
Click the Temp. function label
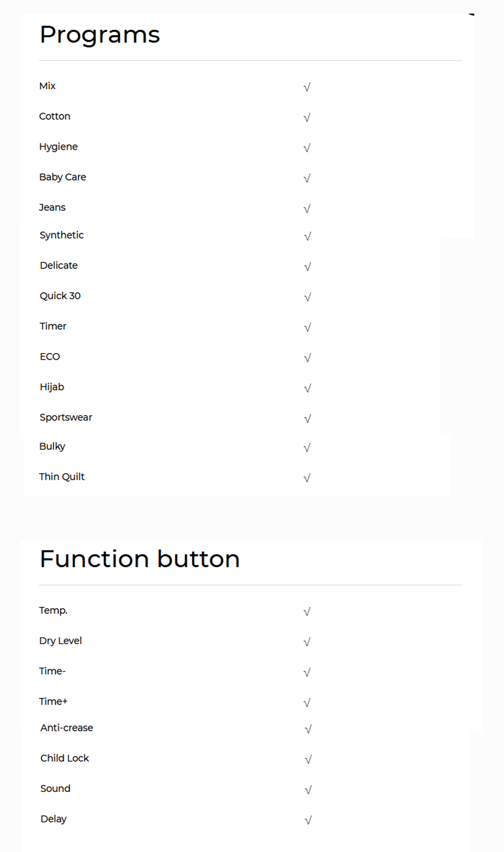[53, 610]
